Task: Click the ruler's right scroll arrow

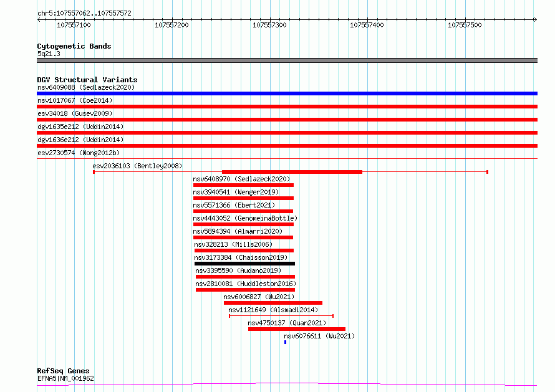Action: click(535, 19)
